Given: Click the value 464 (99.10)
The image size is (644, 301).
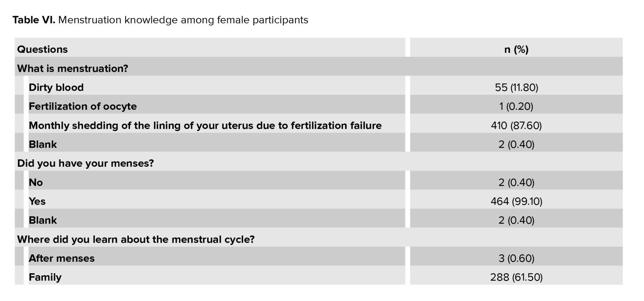Looking at the screenshot, I should click(x=516, y=201).
